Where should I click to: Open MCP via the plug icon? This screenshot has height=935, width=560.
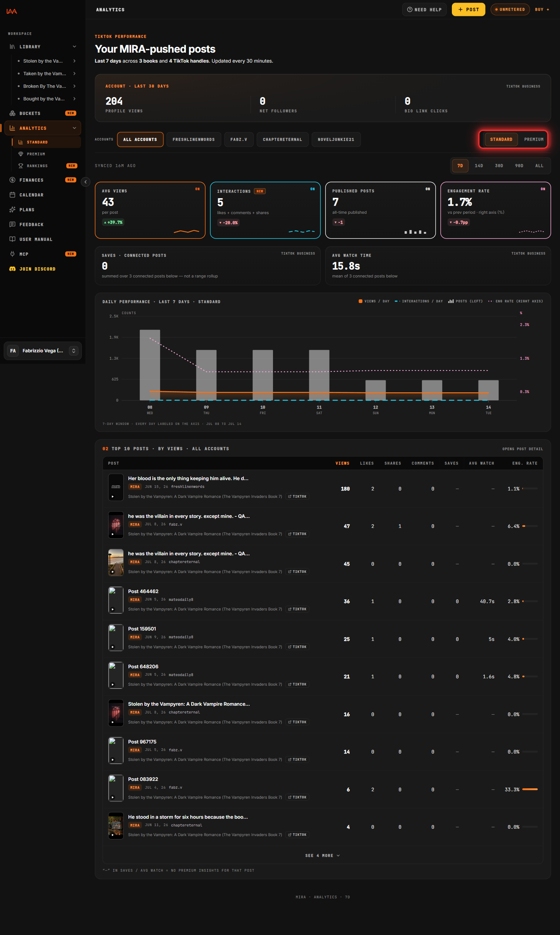point(13,254)
